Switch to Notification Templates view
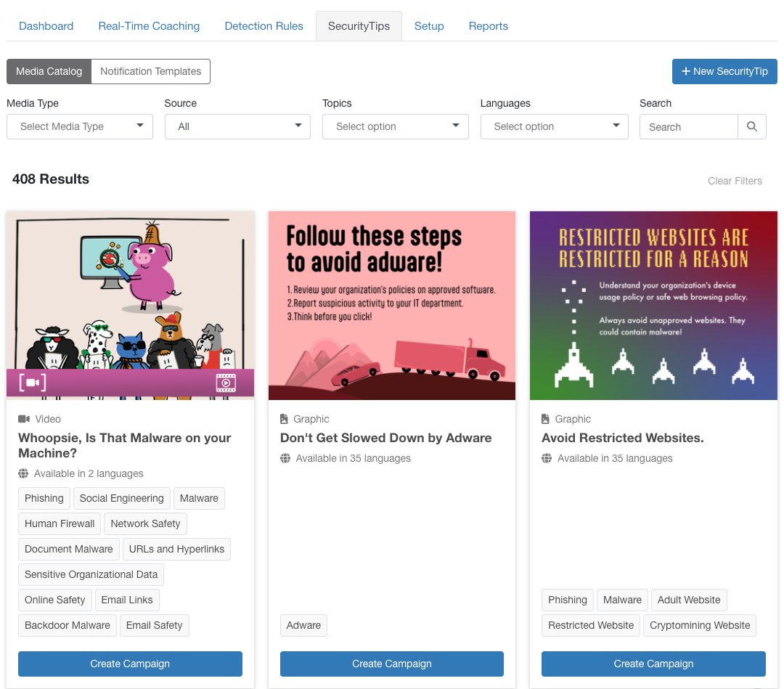 150,71
